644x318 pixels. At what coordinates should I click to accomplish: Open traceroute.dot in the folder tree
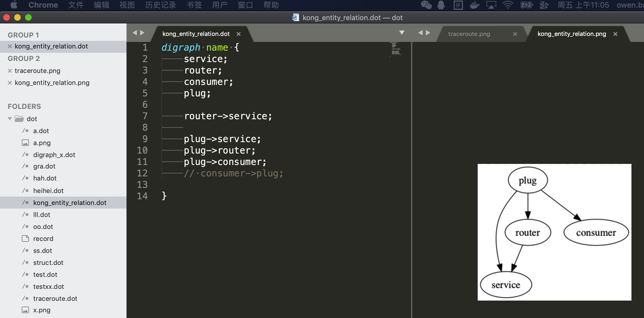coord(55,298)
